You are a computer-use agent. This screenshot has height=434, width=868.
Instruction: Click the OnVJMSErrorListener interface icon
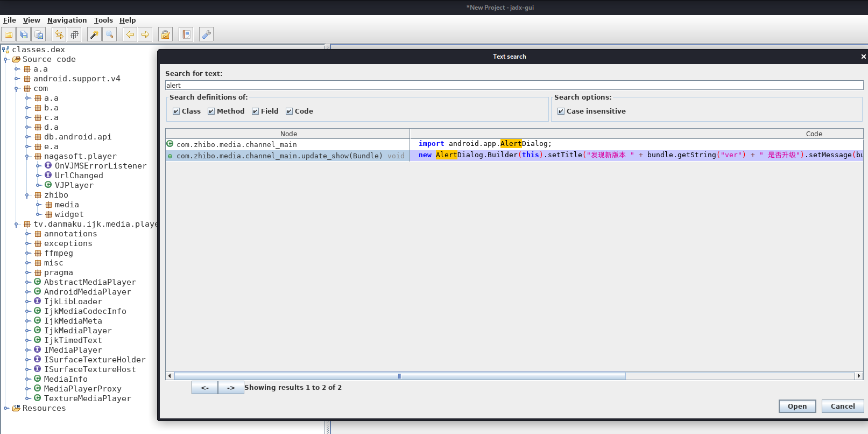pyautogui.click(x=48, y=166)
